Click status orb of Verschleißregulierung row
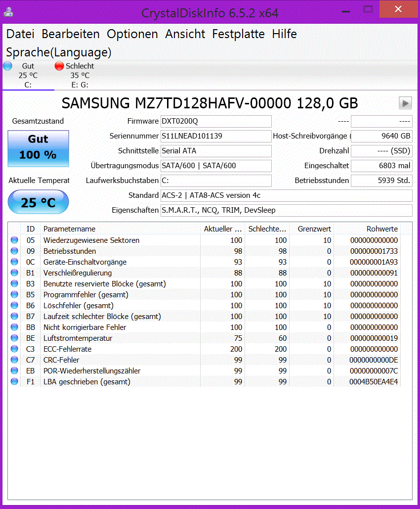Image resolution: width=420 pixels, height=509 pixels. (x=14, y=273)
